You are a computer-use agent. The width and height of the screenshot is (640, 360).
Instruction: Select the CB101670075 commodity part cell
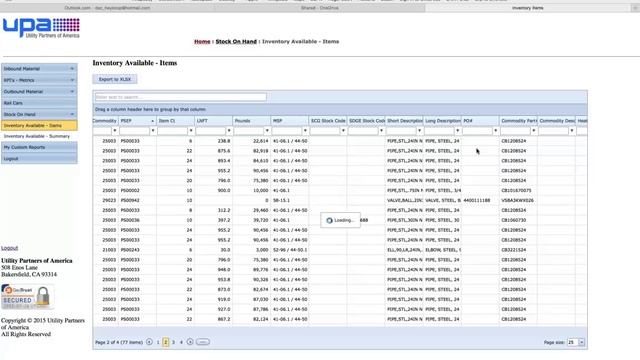tap(518, 191)
